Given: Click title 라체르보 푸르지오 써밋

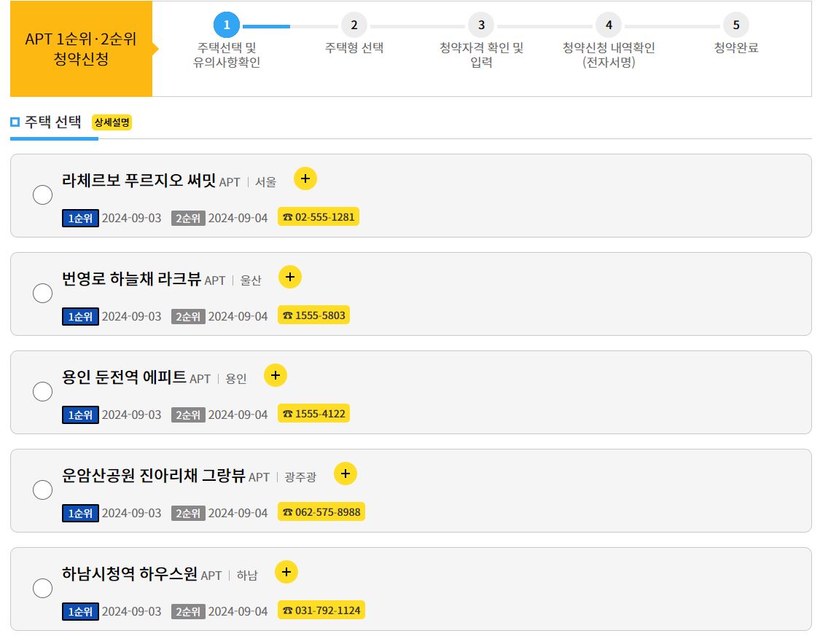Looking at the screenshot, I should click(x=138, y=180).
